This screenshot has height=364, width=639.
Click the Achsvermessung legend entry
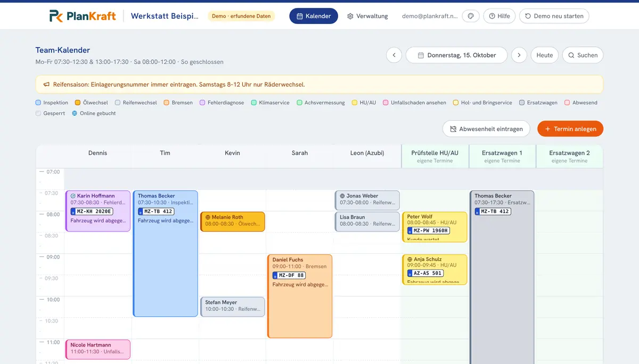[321, 103]
